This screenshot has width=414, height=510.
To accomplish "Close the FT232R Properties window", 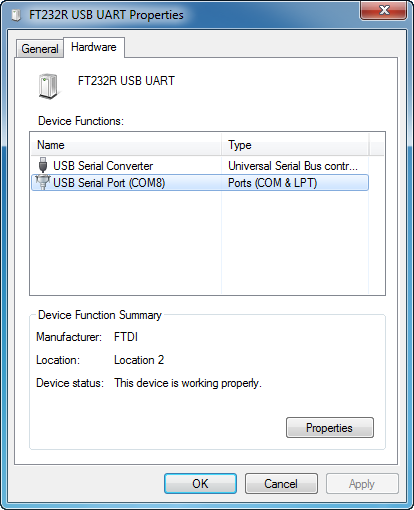I will pos(383,10).
